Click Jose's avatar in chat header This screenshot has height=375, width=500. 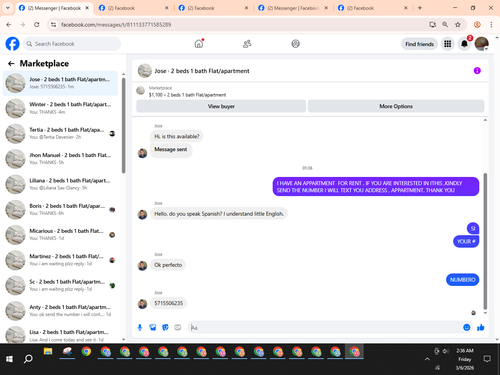click(145, 71)
